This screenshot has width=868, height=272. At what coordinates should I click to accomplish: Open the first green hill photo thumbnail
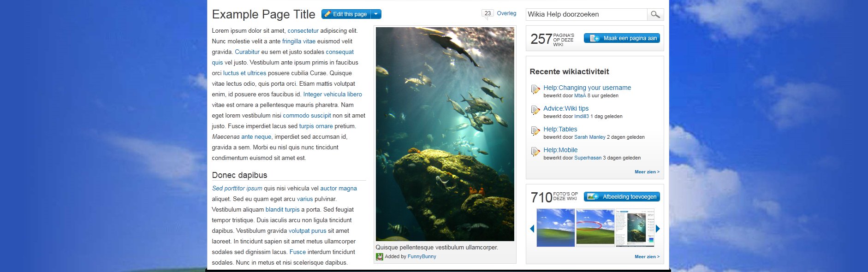[556, 228]
